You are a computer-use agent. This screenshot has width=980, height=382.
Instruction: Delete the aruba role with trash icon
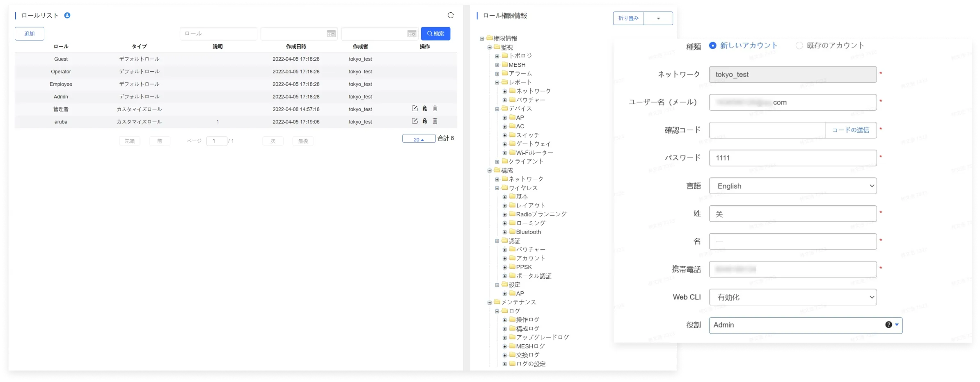[435, 121]
